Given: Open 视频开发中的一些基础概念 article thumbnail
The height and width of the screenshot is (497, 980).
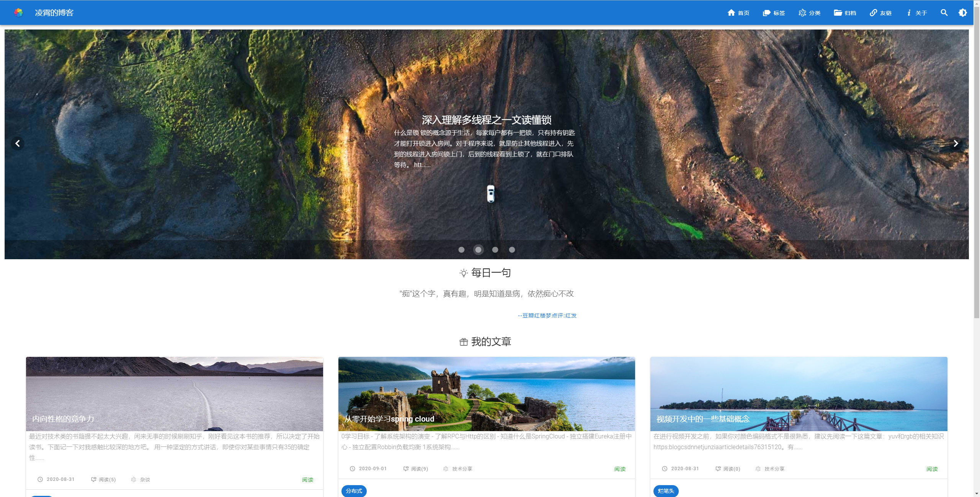Looking at the screenshot, I should click(x=799, y=394).
